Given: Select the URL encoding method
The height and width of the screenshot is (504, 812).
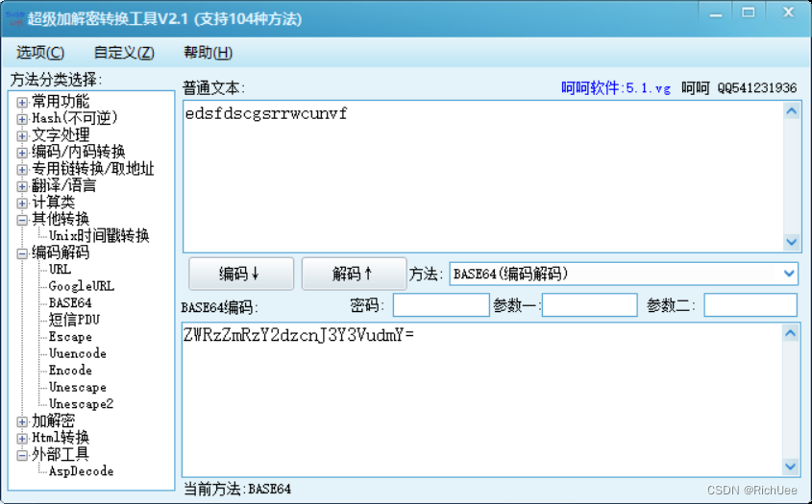Looking at the screenshot, I should 60,270.
